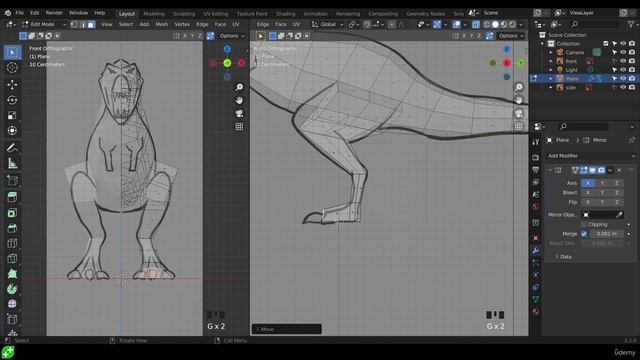Select the Cursor tool

(12, 68)
